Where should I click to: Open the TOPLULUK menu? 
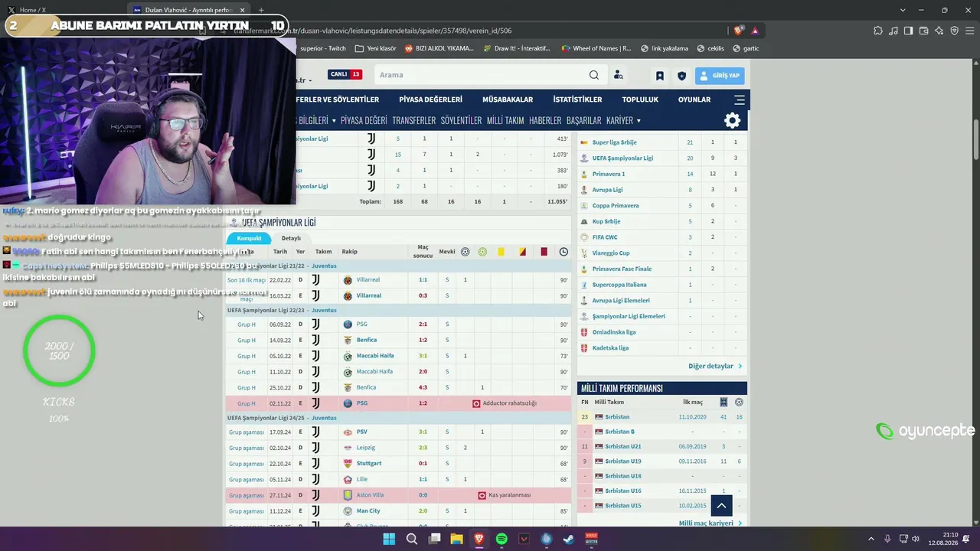tap(640, 99)
